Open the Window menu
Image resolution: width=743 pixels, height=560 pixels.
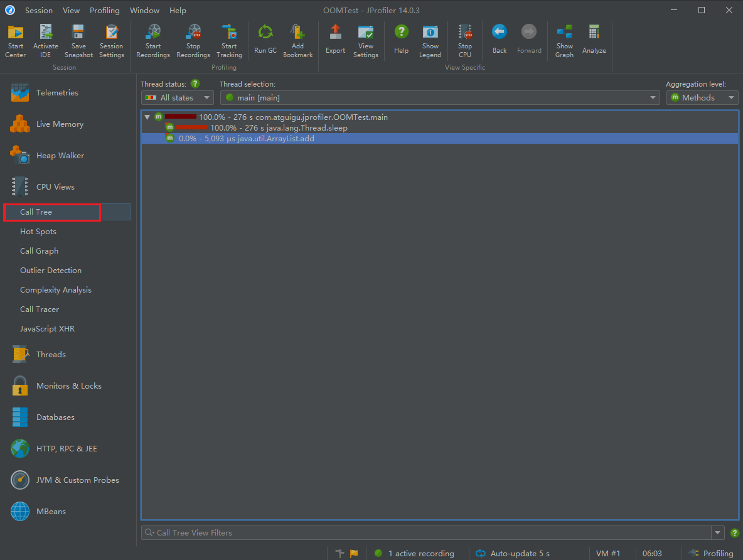tap(144, 11)
